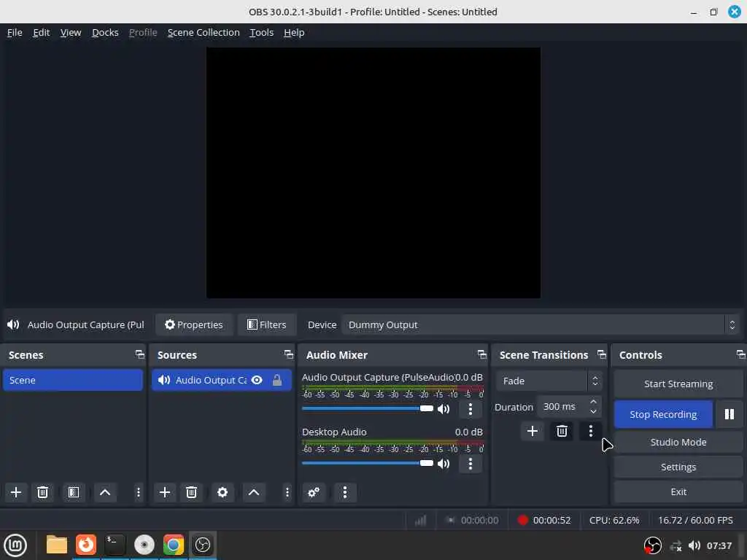Open Scenes dock overflow menu
Screen dimensions: 747x560
[x=138, y=492]
